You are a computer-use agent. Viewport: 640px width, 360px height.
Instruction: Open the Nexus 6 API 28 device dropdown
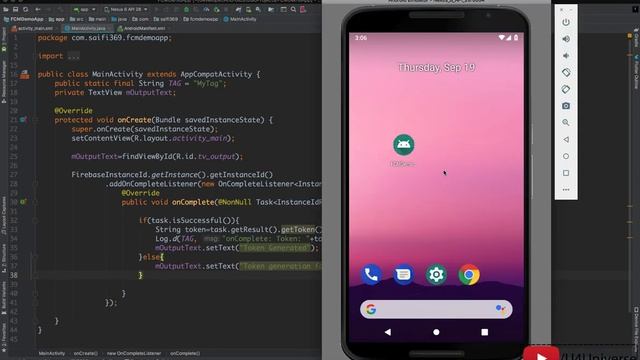pyautogui.click(x=125, y=9)
